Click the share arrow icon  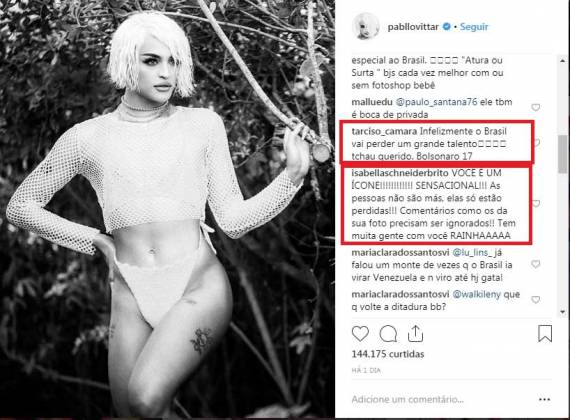(x=415, y=333)
